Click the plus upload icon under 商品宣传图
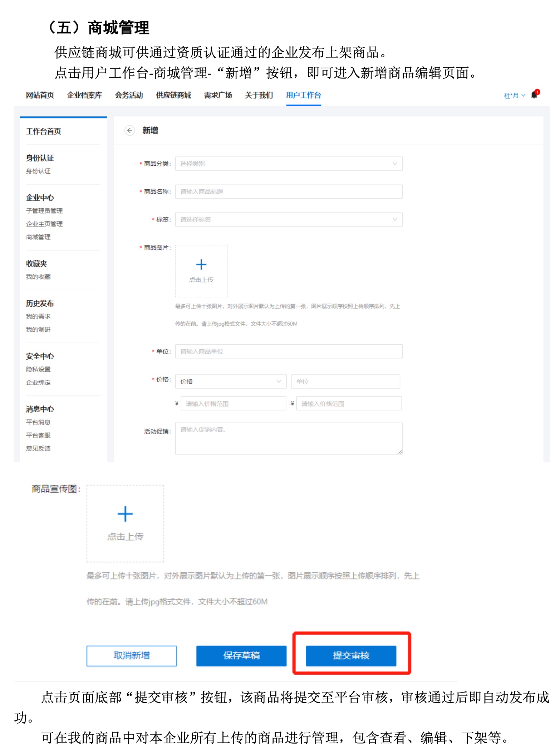 click(x=125, y=514)
